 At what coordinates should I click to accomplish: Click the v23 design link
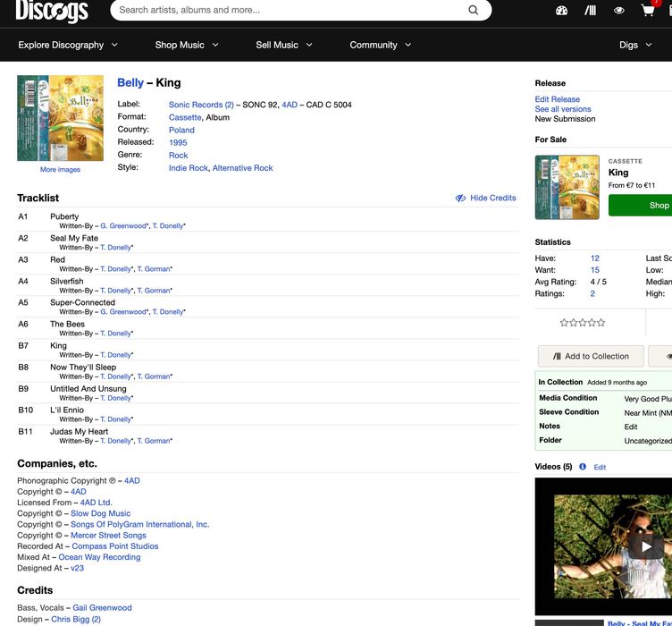(77, 568)
